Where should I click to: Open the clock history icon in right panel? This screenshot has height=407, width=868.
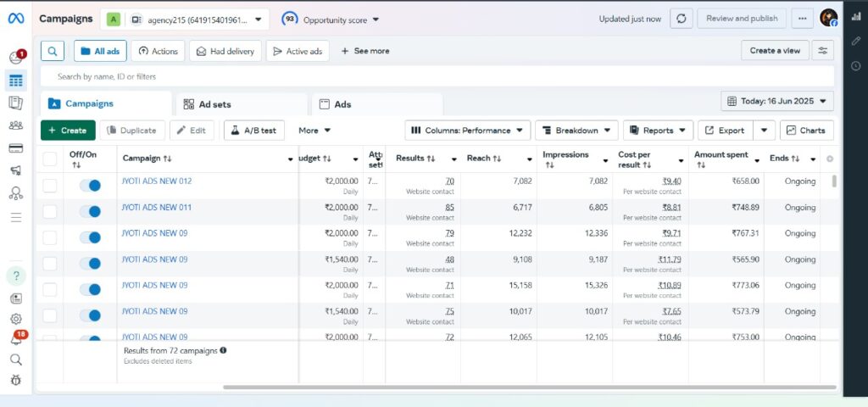856,66
